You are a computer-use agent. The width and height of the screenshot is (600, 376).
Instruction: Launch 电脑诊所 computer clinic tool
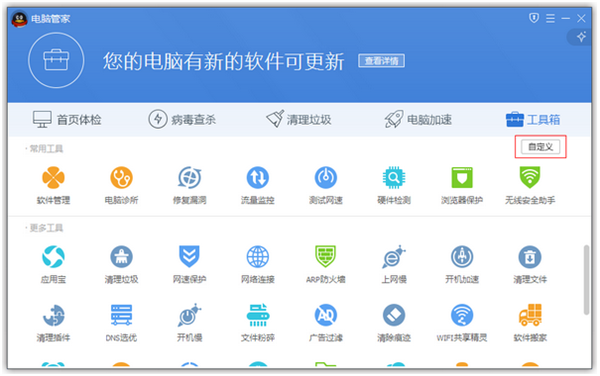point(121,185)
